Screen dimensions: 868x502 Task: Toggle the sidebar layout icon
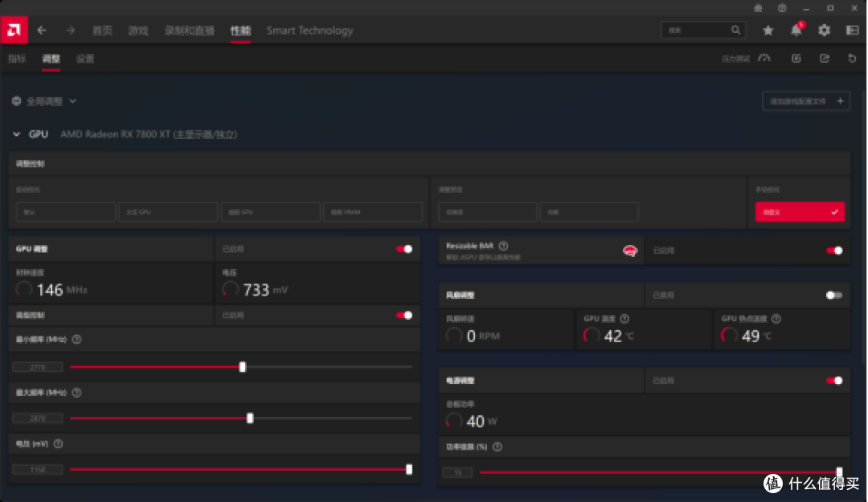pyautogui.click(x=853, y=31)
